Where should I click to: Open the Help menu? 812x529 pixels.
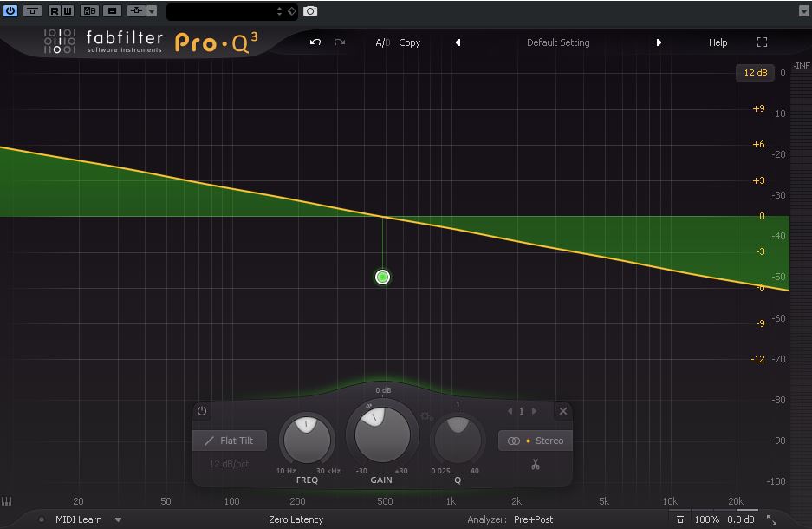[718, 42]
